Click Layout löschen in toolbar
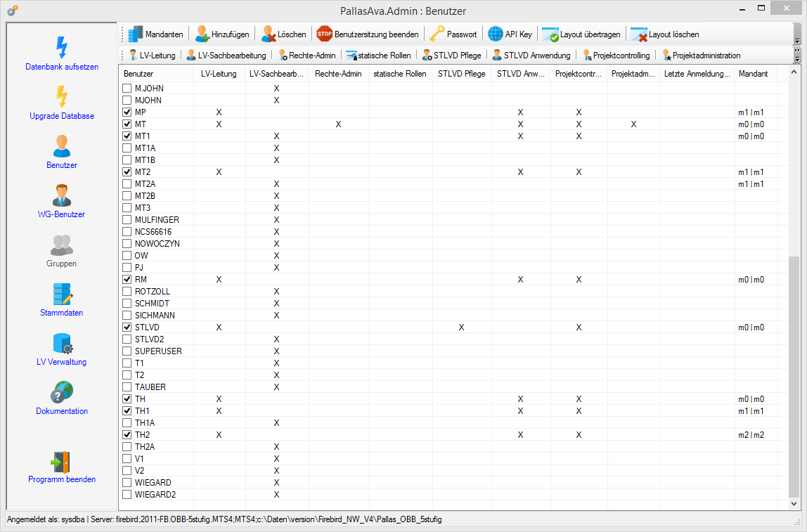 click(x=665, y=34)
